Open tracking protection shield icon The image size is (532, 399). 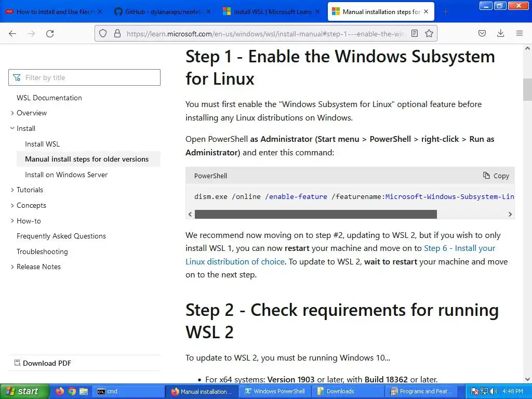[x=103, y=33]
